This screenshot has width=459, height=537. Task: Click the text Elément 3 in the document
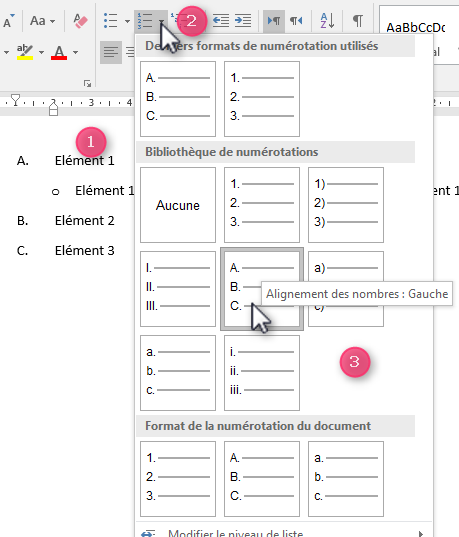tap(84, 251)
